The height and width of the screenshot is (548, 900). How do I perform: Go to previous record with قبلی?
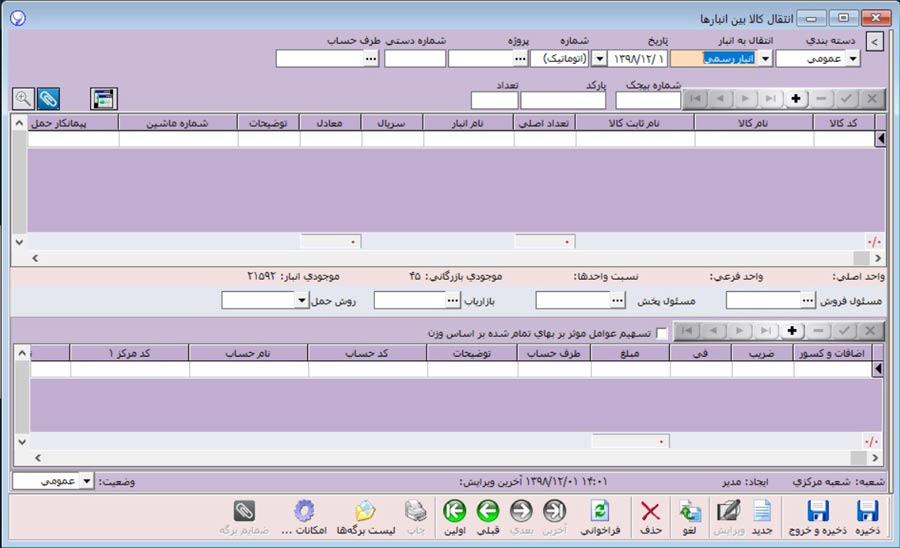click(x=488, y=511)
